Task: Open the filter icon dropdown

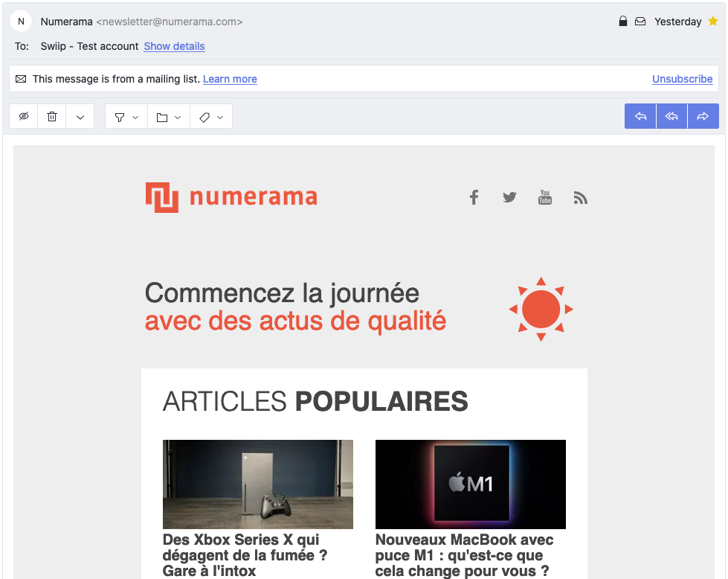Action: (x=126, y=117)
